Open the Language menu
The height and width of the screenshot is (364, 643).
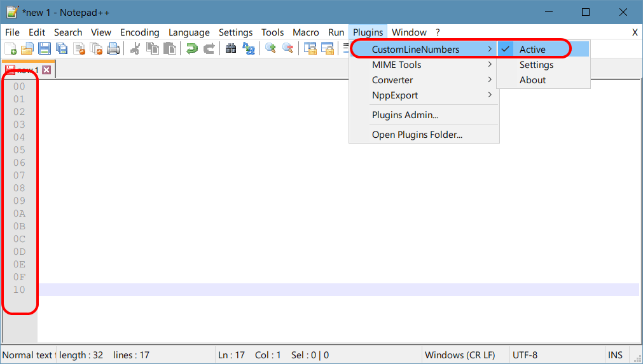pos(189,32)
